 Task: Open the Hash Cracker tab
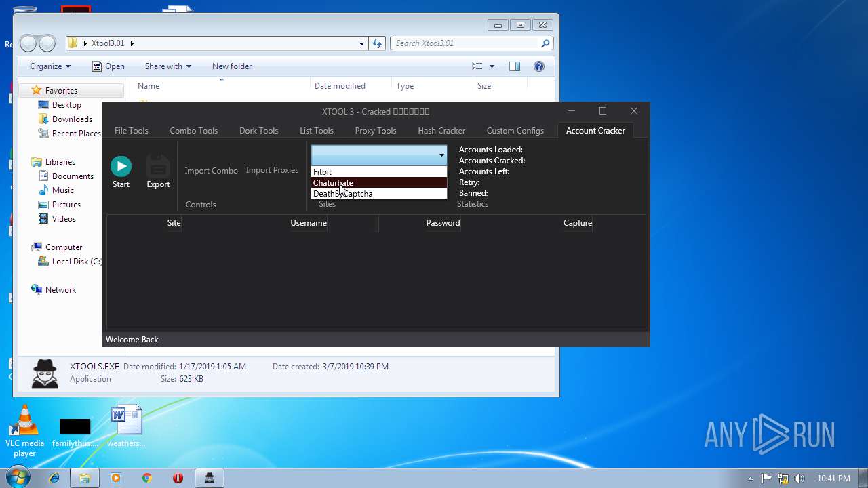(441, 131)
